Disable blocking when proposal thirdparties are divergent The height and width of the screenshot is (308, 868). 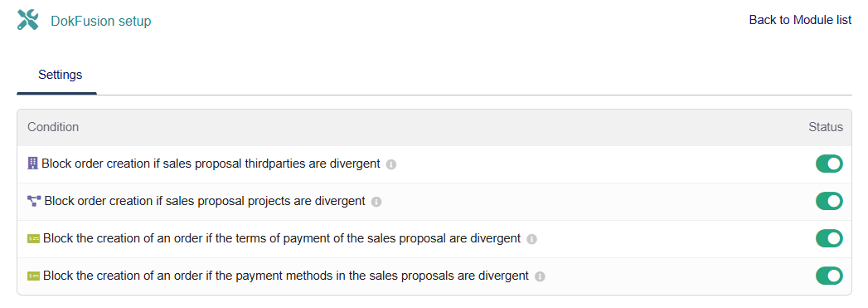(x=829, y=164)
